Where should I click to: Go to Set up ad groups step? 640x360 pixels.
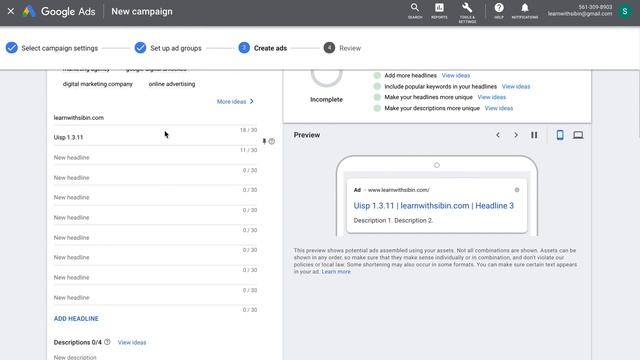168,48
